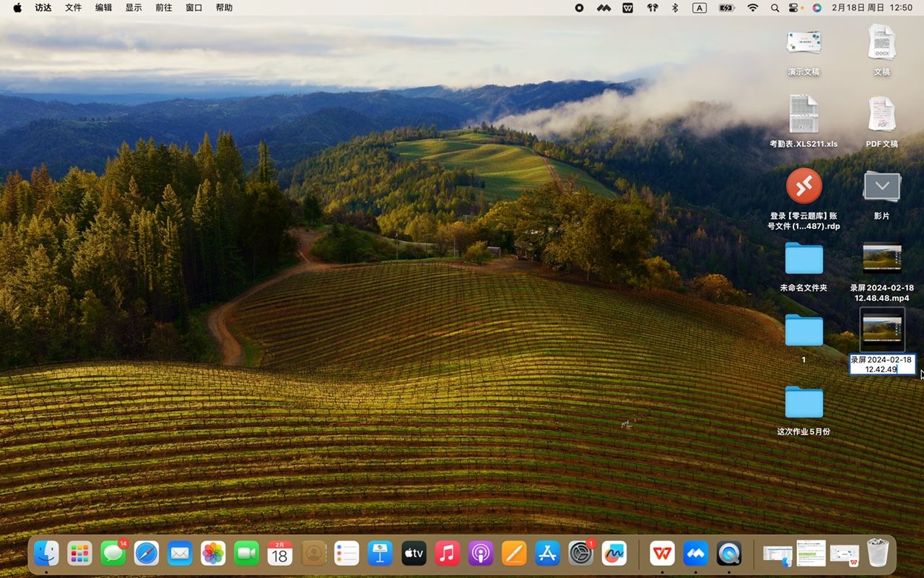Open Control Center in menu bar
This screenshot has width=924, height=578.
click(x=795, y=7)
